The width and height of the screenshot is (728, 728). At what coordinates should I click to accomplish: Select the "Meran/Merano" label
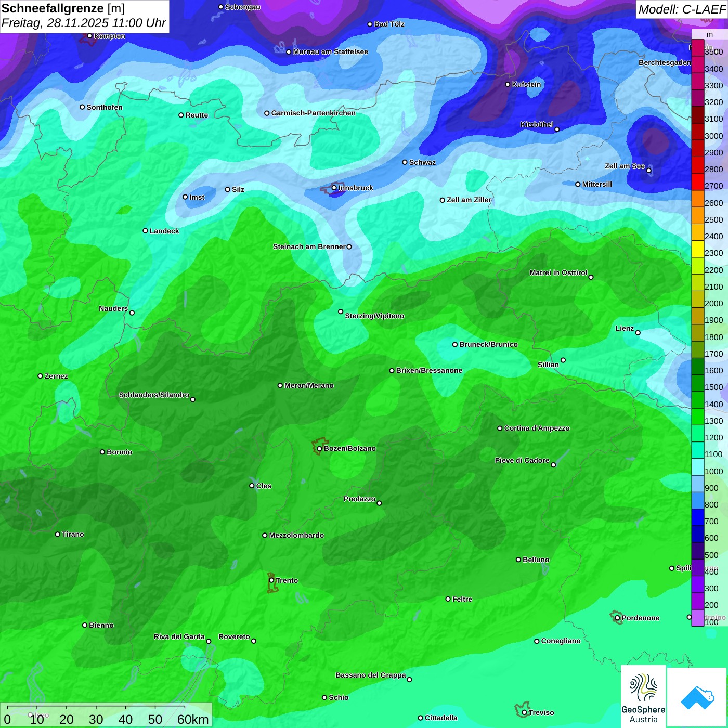coord(309,385)
